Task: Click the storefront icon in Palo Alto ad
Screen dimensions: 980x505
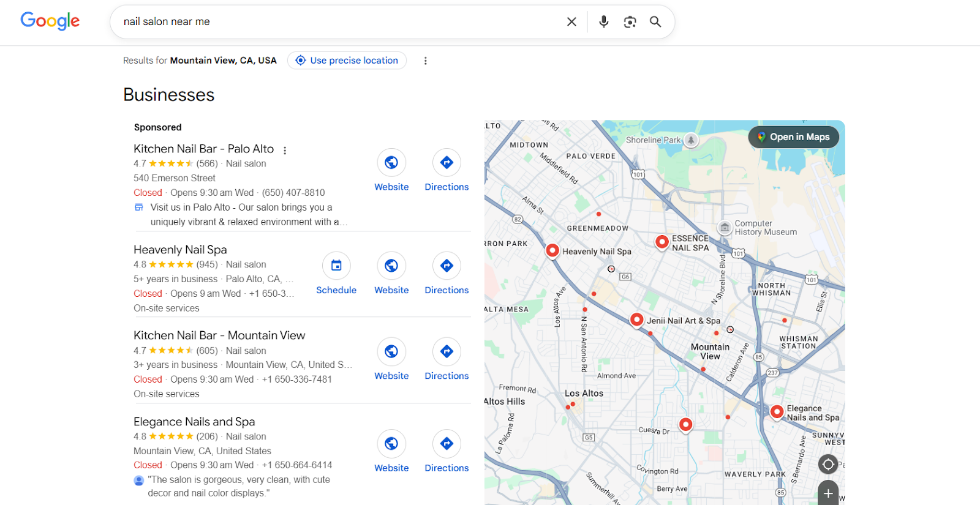Action: (x=139, y=208)
